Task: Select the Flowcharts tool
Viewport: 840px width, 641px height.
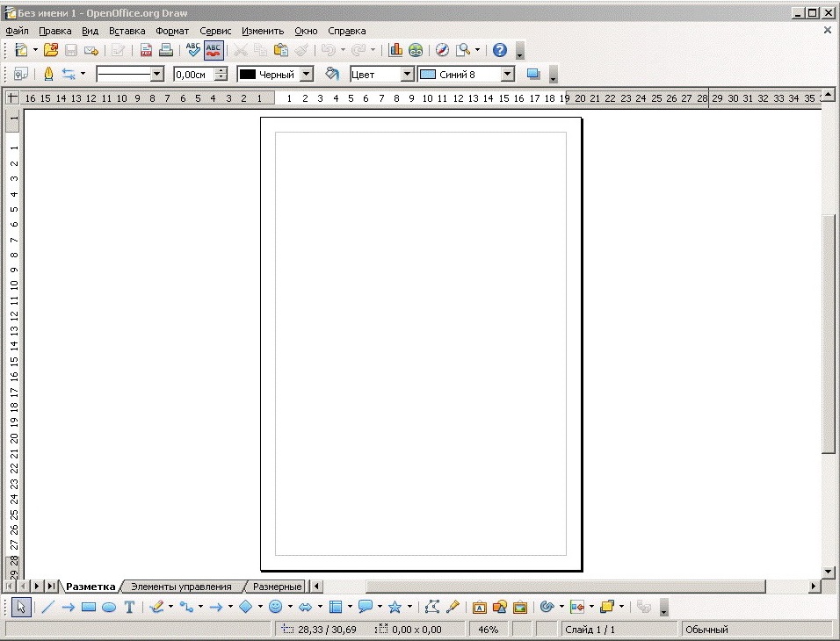Action: tap(336, 607)
